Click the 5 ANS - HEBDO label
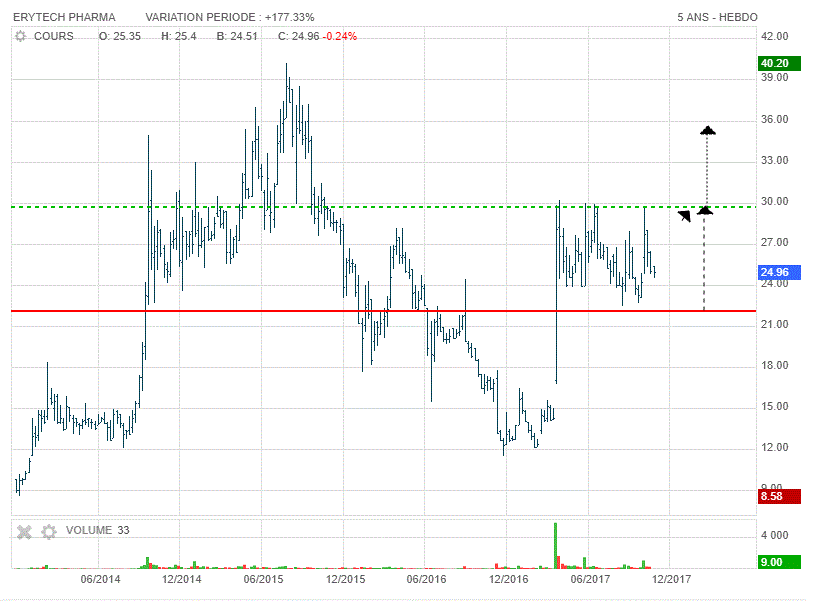822x601 pixels. tap(717, 17)
